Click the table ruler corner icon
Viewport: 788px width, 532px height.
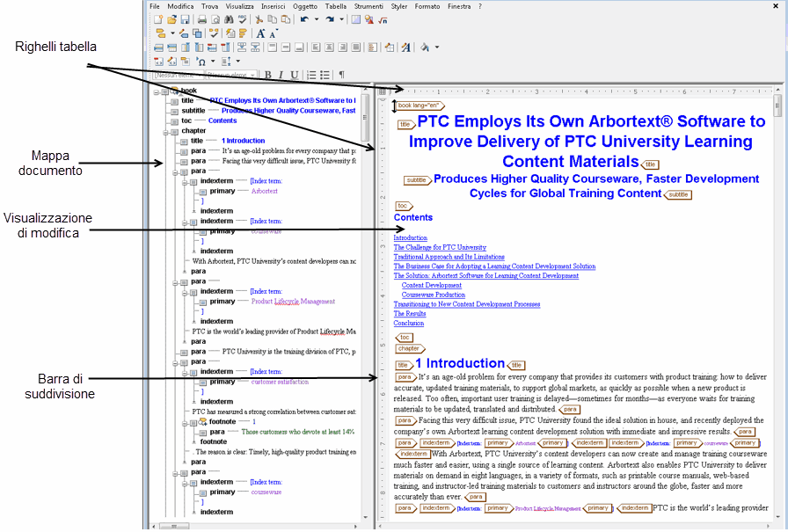point(383,92)
